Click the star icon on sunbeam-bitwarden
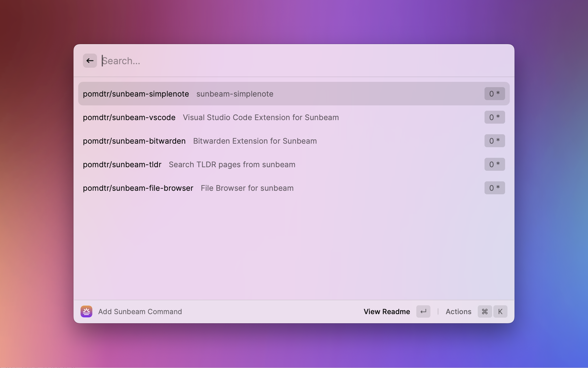 click(498, 140)
